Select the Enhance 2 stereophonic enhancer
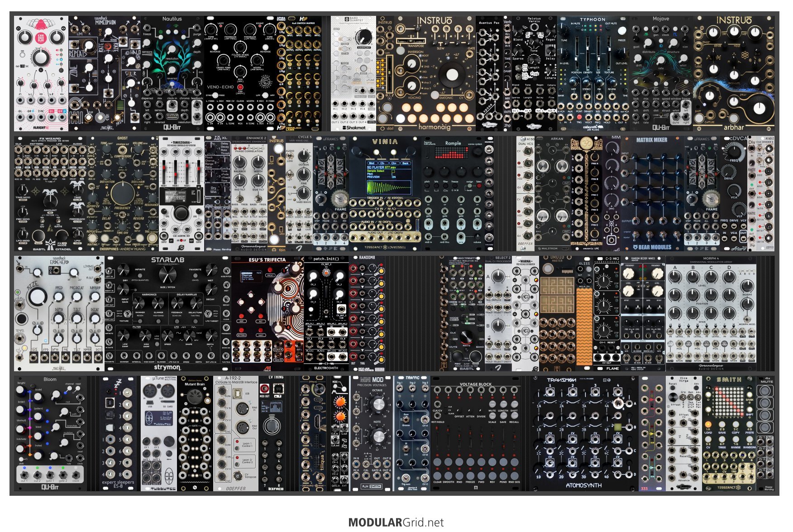The width and height of the screenshot is (793, 532). (249, 193)
